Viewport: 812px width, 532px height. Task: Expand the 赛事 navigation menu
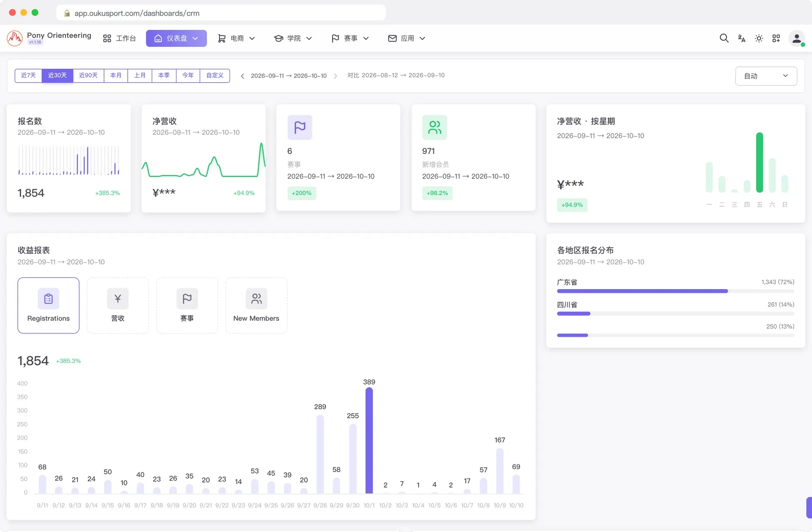pyautogui.click(x=350, y=38)
